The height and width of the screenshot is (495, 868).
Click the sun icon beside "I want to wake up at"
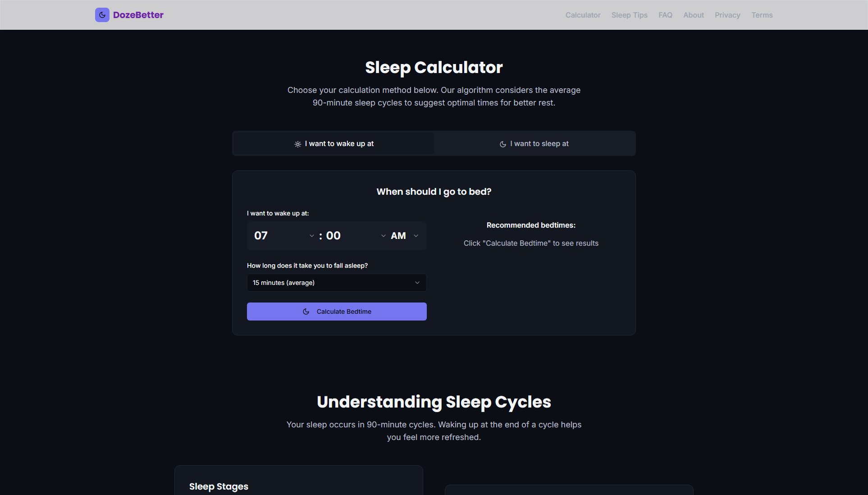297,144
